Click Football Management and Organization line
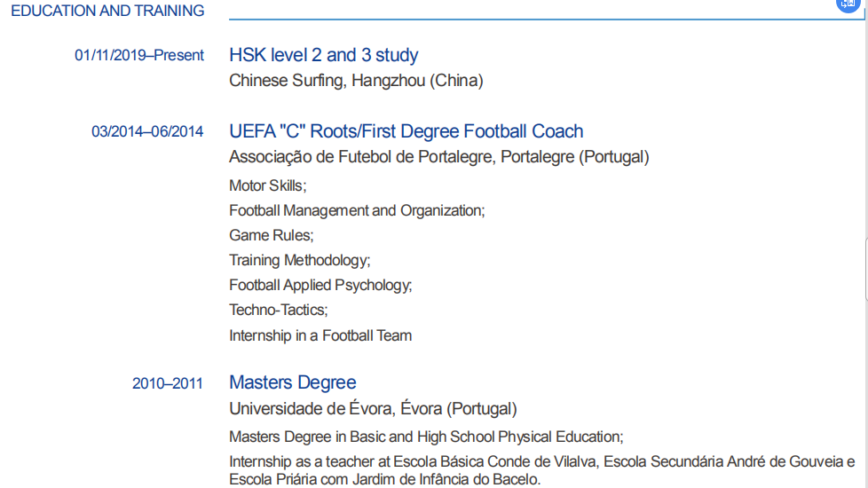868x488 pixels. coord(357,211)
